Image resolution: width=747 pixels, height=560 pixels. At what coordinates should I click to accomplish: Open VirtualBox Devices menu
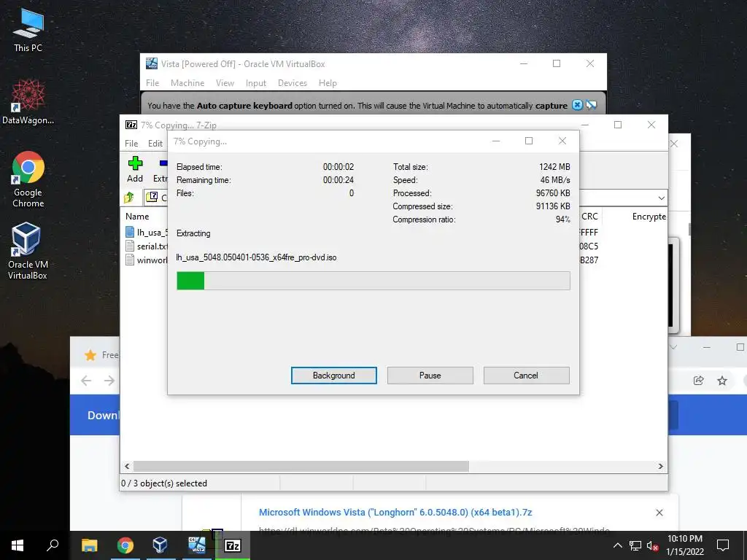(293, 83)
